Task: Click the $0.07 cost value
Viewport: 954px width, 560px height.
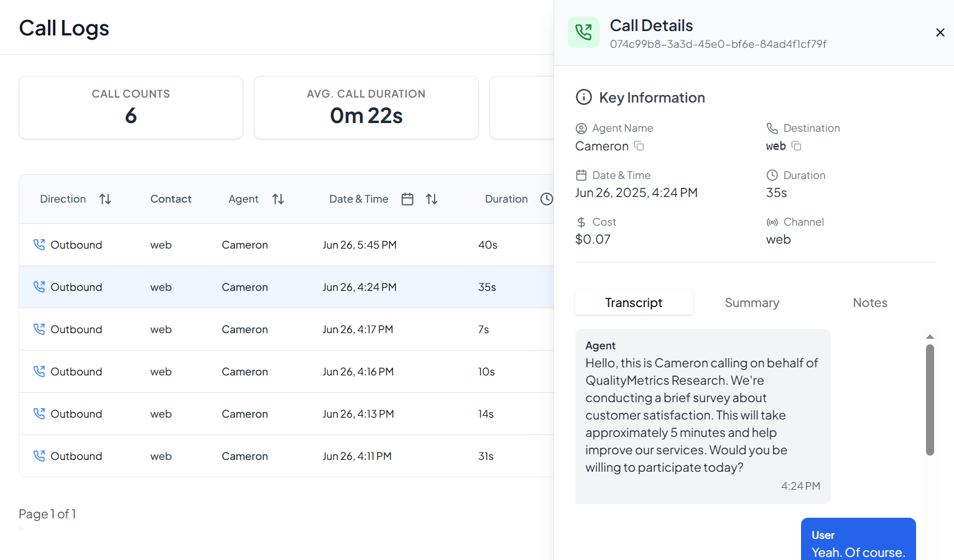Action: click(x=593, y=239)
